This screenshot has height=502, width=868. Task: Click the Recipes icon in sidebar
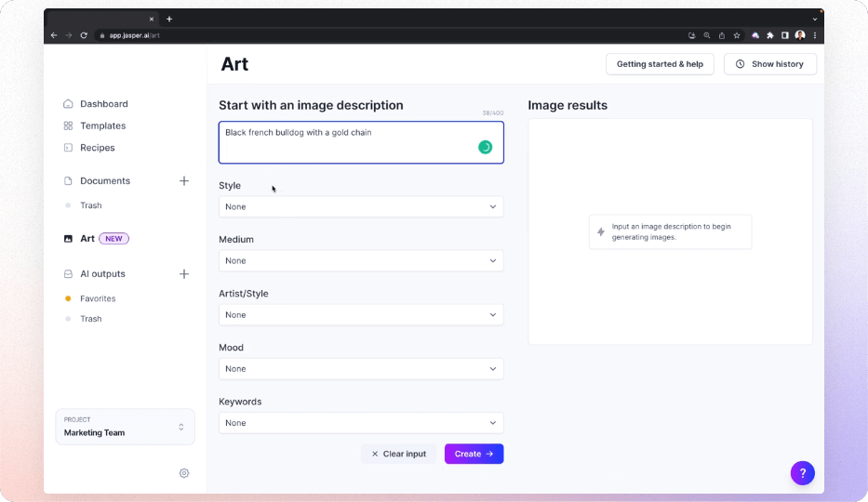point(68,148)
